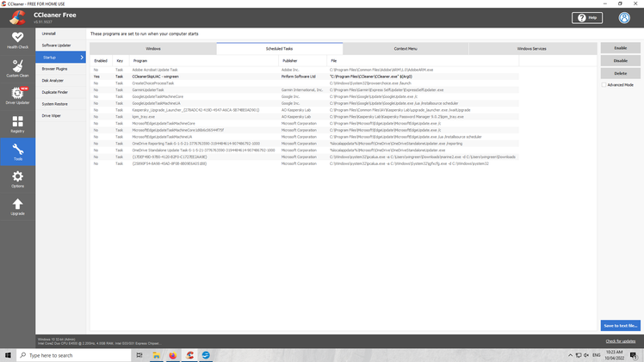The height and width of the screenshot is (362, 644).
Task: Open the Options gear icon
Action: click(x=17, y=179)
